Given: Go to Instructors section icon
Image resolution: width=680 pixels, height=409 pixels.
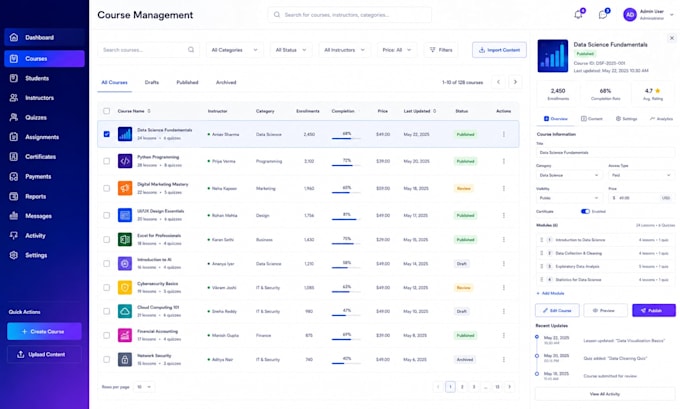Looking at the screenshot, I should [14, 98].
